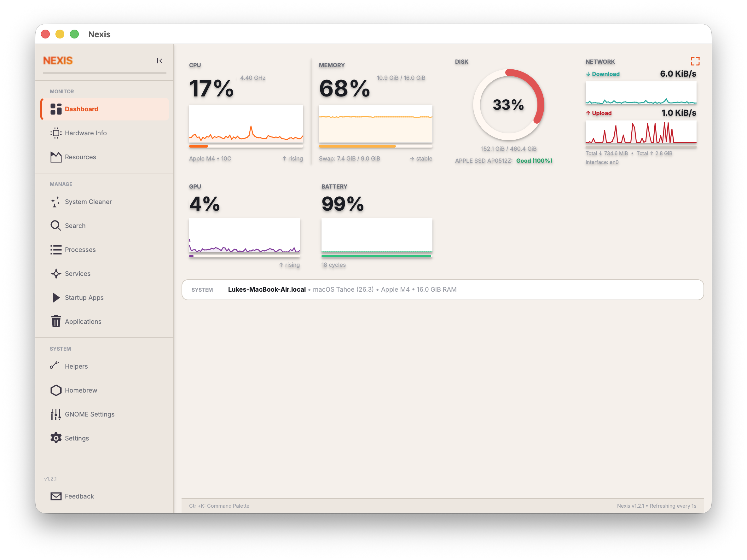Open the Applications uninstaller
This screenshot has width=747, height=560.
click(83, 321)
